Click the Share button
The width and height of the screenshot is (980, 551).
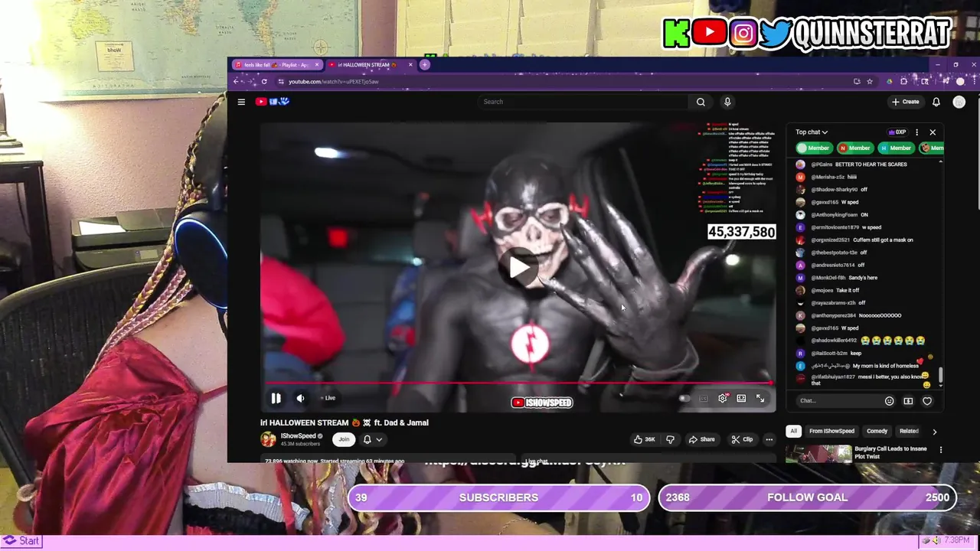pyautogui.click(x=701, y=439)
